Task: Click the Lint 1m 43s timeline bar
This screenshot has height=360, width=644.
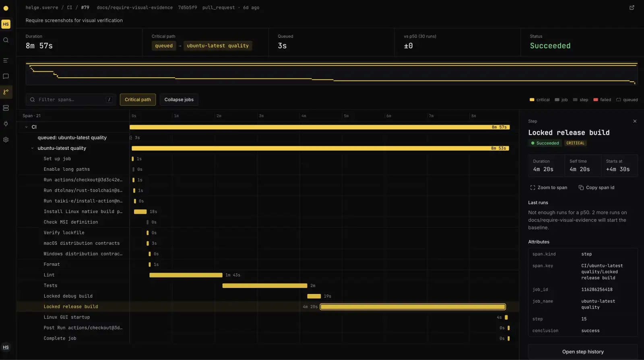Action: (186, 275)
